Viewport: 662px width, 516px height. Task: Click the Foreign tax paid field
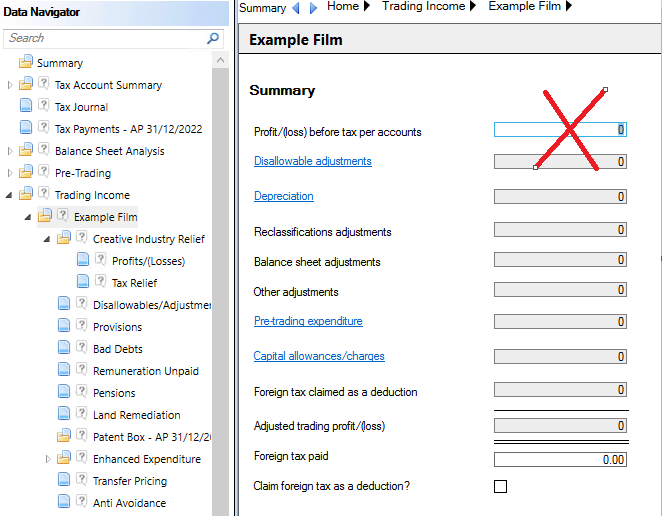click(x=560, y=459)
